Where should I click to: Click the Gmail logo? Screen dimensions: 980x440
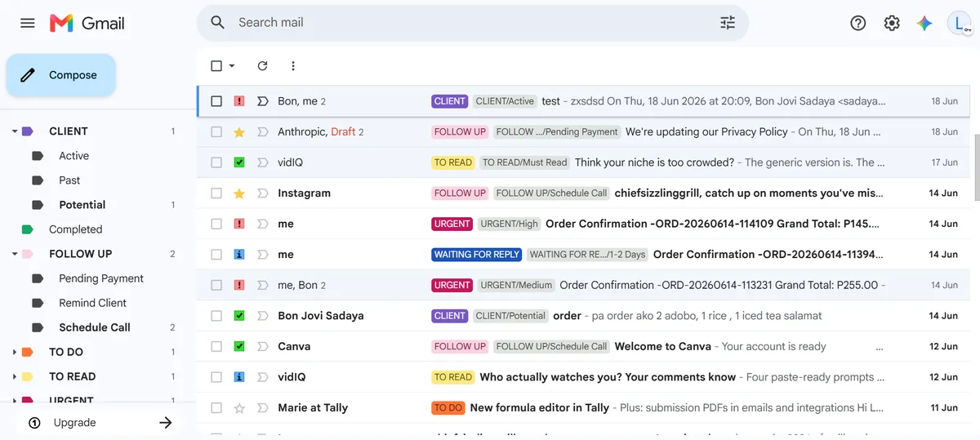[x=87, y=23]
